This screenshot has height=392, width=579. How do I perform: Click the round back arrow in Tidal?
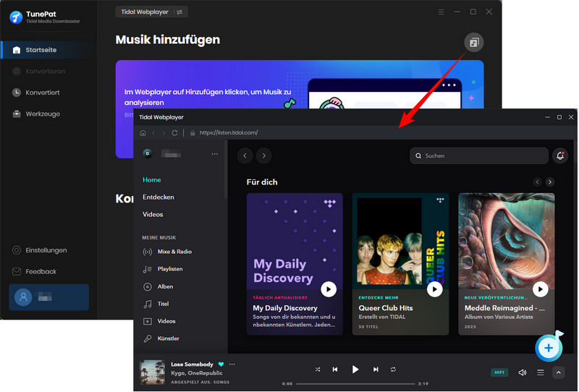point(245,155)
